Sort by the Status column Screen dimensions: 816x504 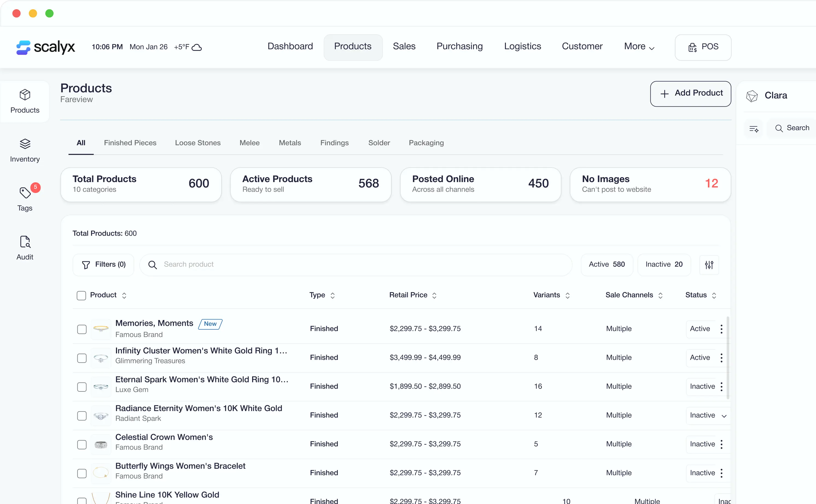(x=714, y=295)
